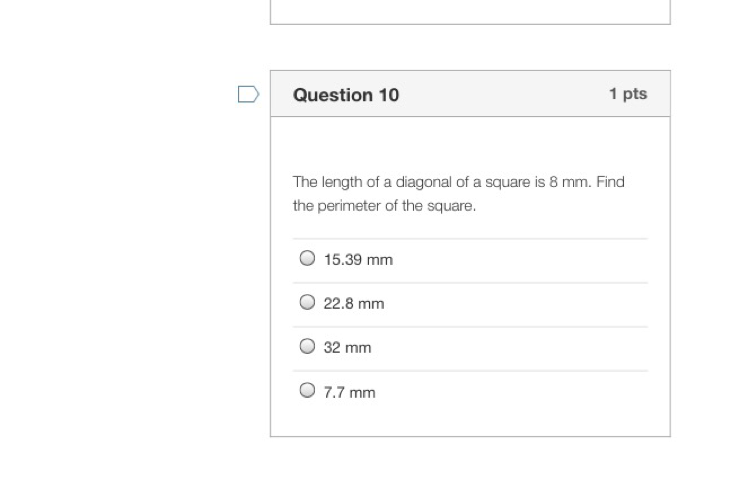Click "the perimeter of the square" text line
The image size is (748, 482).
[x=384, y=207]
